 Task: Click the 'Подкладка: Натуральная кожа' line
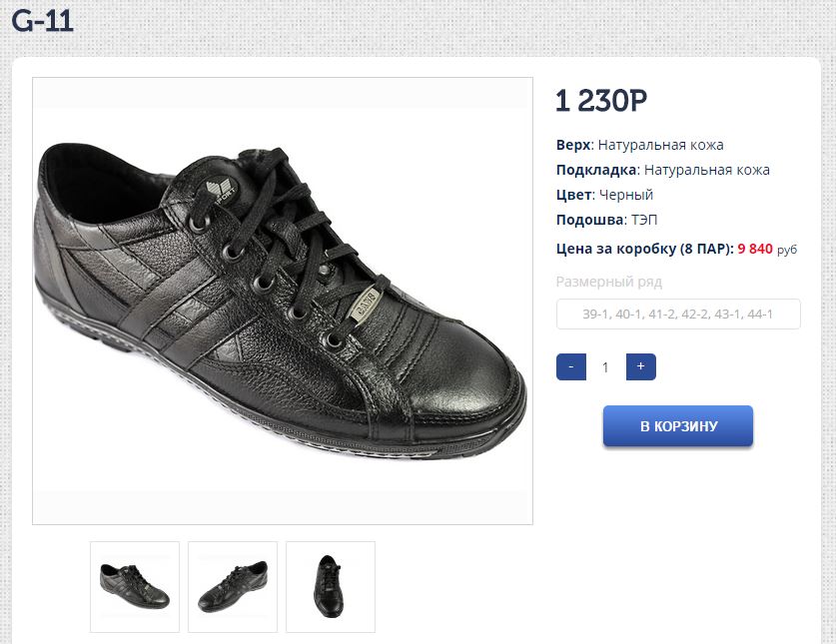(x=662, y=170)
